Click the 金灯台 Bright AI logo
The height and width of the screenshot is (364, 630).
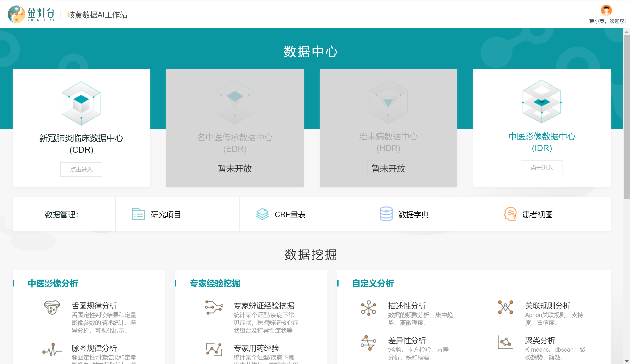pyautogui.click(x=31, y=14)
